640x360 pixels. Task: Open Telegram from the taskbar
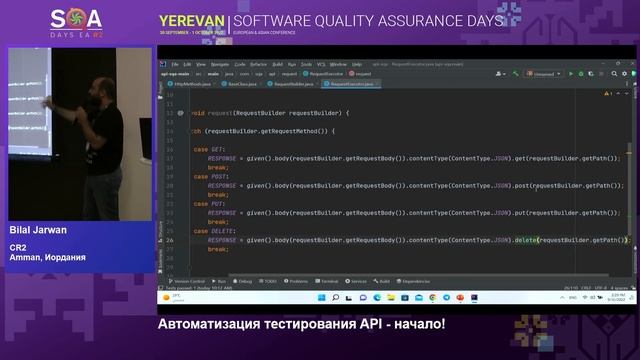click(447, 298)
